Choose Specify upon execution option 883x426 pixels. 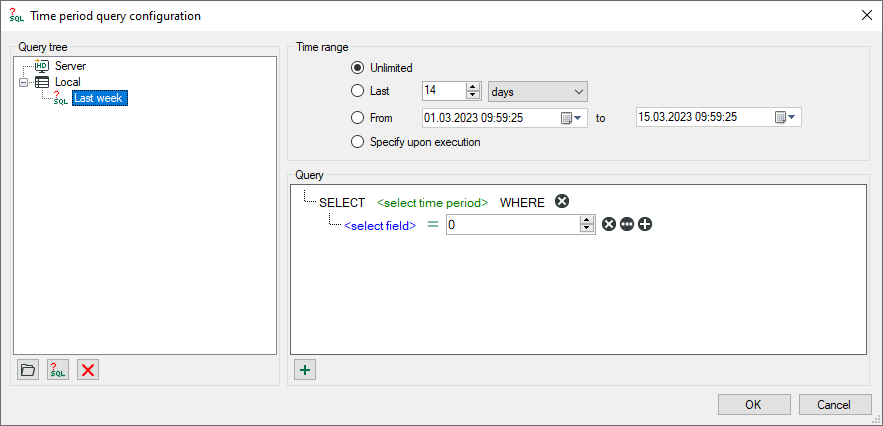point(357,142)
